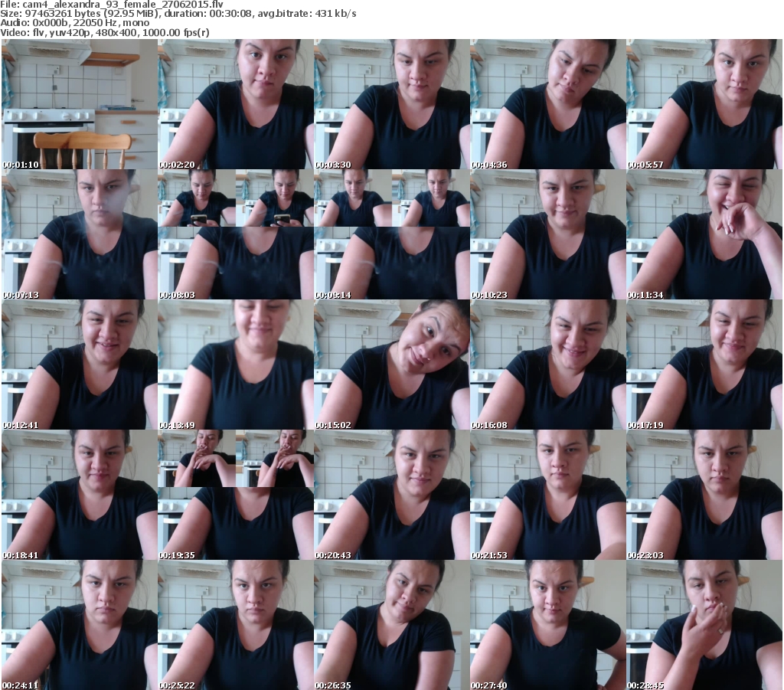Click the blurry frame at 00:13:49
Screen dimensions: 784x690
(236, 365)
